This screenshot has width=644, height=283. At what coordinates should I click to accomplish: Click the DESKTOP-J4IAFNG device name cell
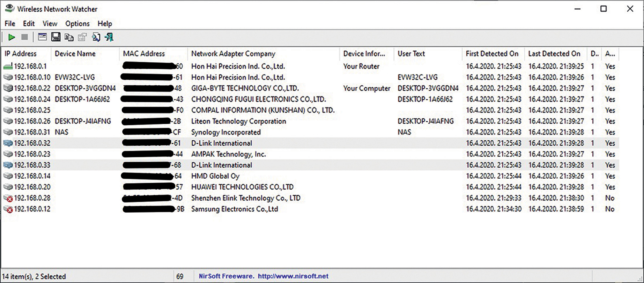click(83, 121)
